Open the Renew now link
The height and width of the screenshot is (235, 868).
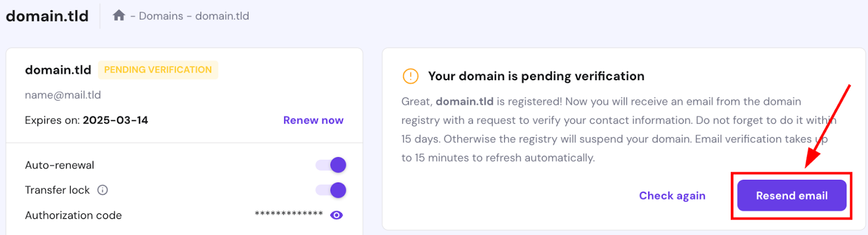click(313, 120)
